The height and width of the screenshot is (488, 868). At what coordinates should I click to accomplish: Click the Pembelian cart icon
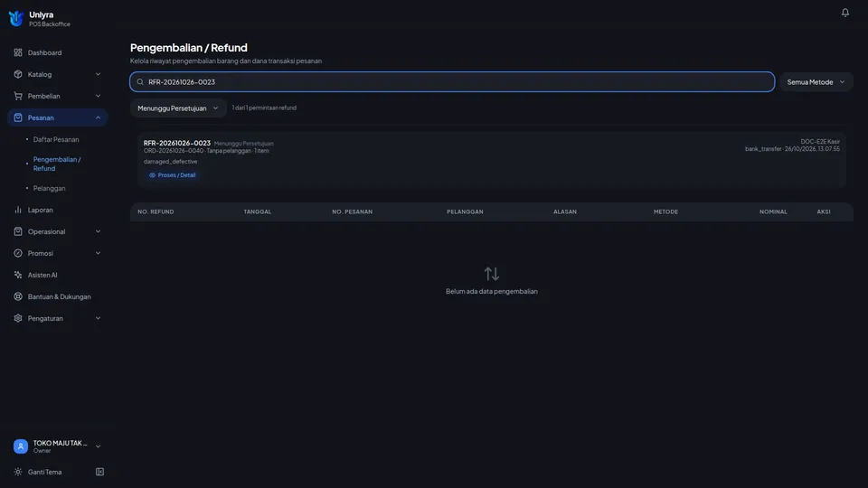[18, 96]
